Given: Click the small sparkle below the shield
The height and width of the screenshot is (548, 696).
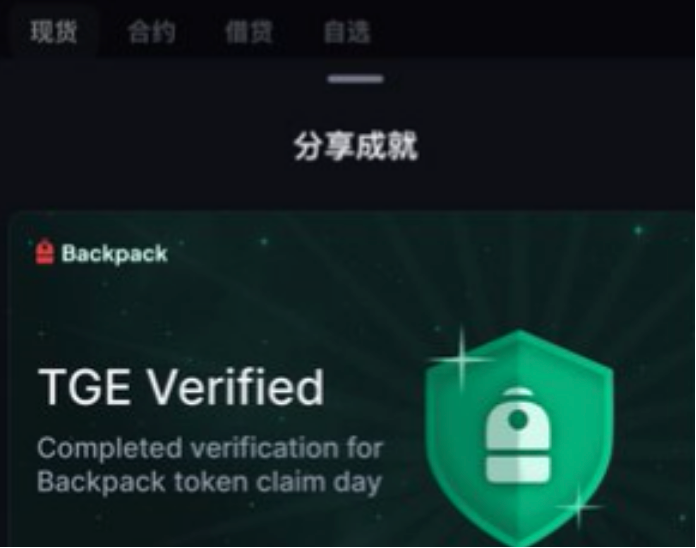Looking at the screenshot, I should (x=579, y=507).
